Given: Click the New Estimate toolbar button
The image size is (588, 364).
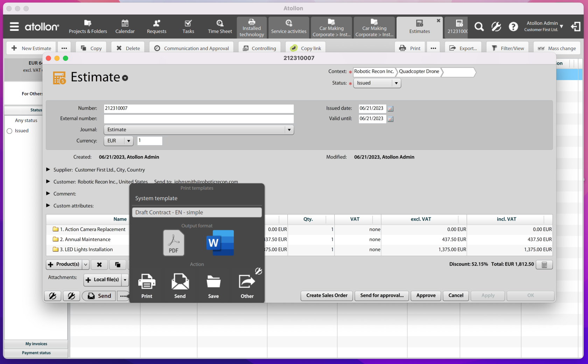Looking at the screenshot, I should 31,48.
